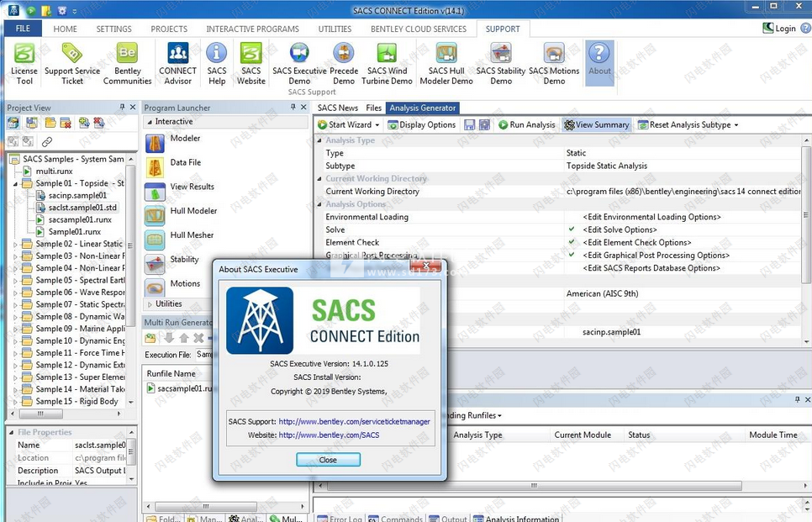The width and height of the screenshot is (812, 522).
Task: Open Start Wizard dropdown arrow
Action: coord(377,125)
